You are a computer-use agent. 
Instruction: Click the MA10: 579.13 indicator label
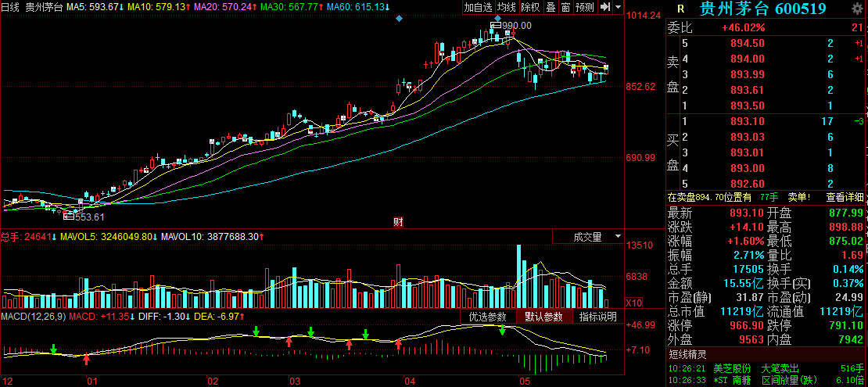(160, 7)
